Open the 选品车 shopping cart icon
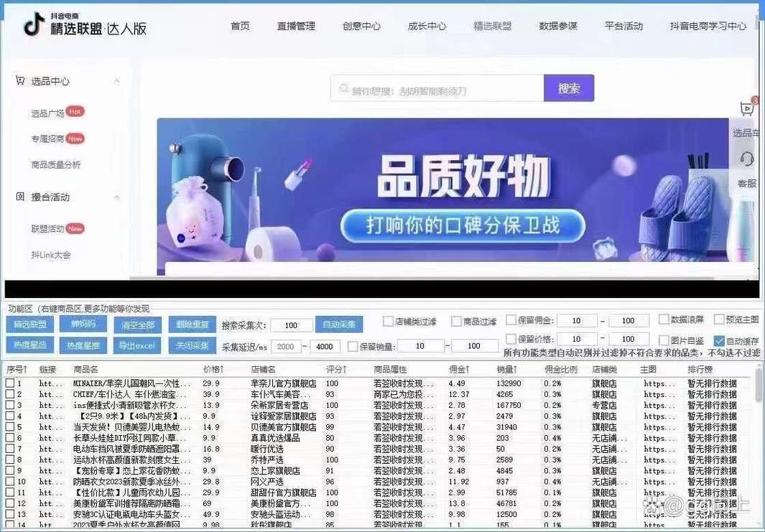The height and width of the screenshot is (532, 765). 746,109
